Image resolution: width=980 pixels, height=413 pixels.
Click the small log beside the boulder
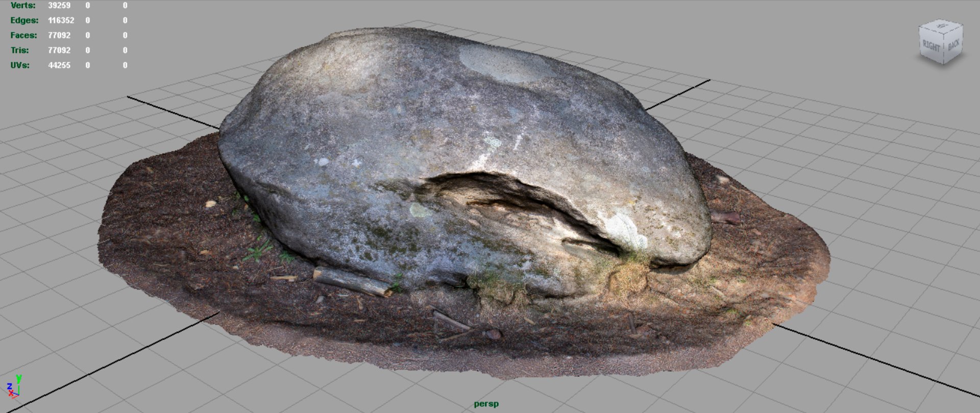pos(352,282)
